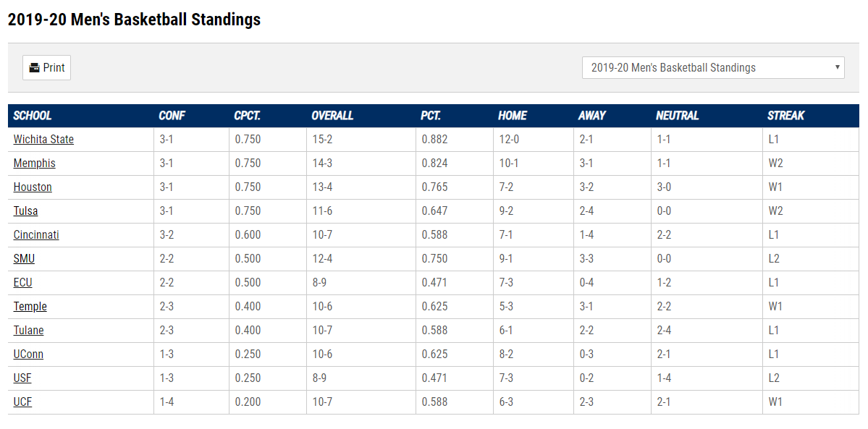Open the Wichita State school link
The image size is (868, 429).
pos(43,140)
